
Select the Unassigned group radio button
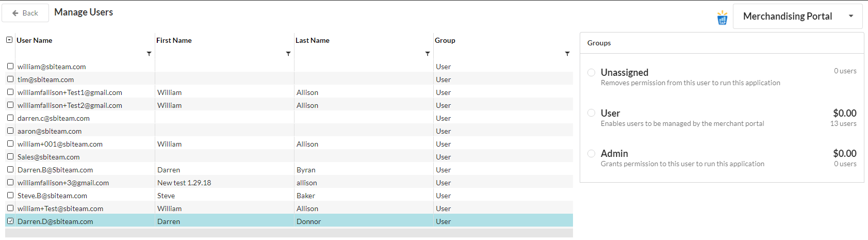(x=592, y=72)
